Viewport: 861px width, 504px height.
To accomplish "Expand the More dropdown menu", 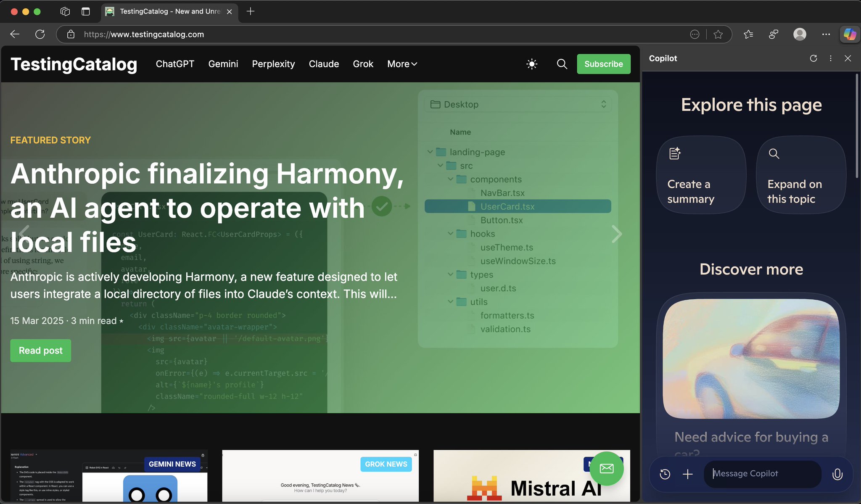I will click(402, 64).
